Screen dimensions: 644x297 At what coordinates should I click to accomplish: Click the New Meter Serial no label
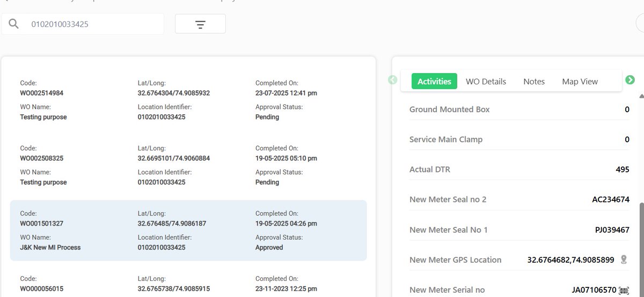coord(447,290)
